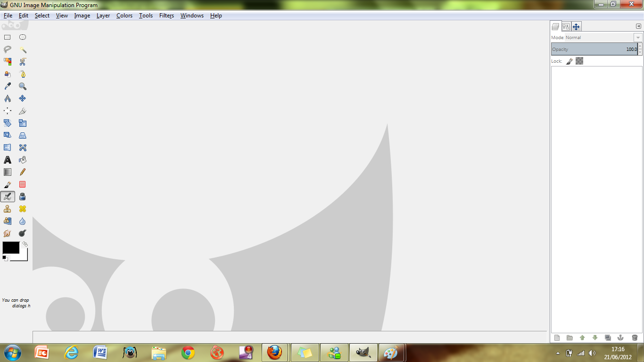The width and height of the screenshot is (644, 362).
Task: Create a new layer button
Action: 557,337
